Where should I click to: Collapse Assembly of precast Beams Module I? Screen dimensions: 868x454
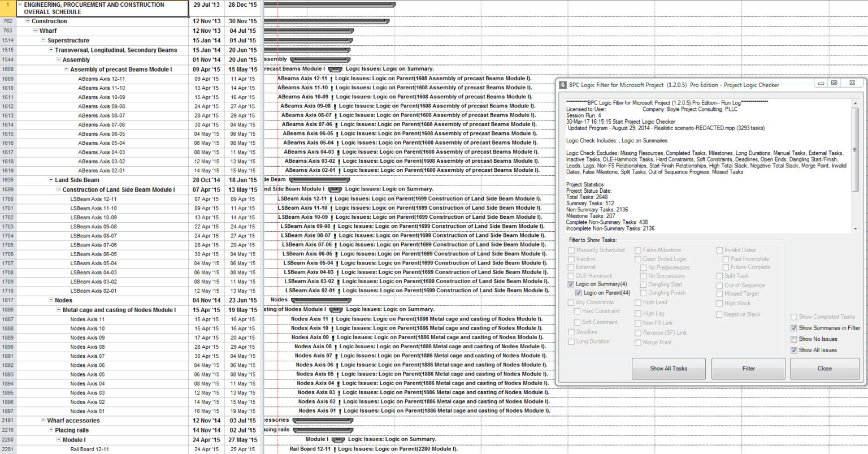[x=66, y=69]
